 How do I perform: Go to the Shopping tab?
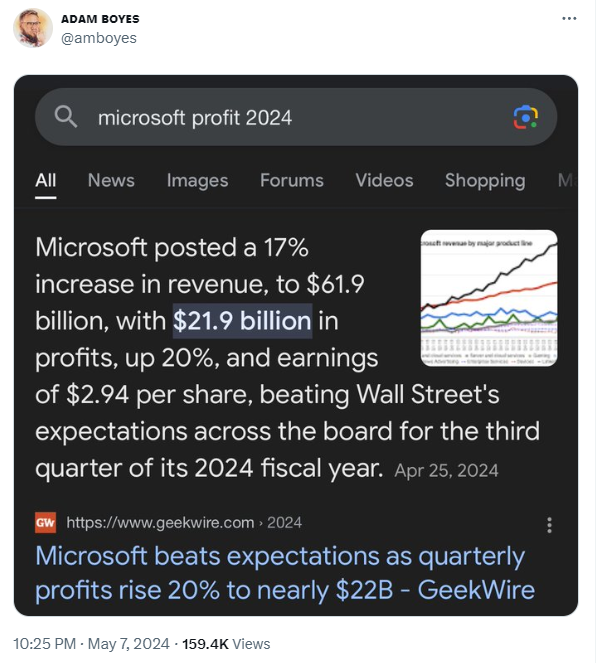pos(485,181)
